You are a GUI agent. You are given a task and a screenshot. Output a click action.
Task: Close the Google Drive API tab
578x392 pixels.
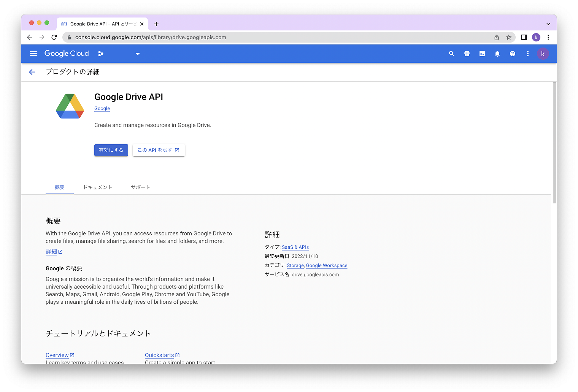pos(142,24)
